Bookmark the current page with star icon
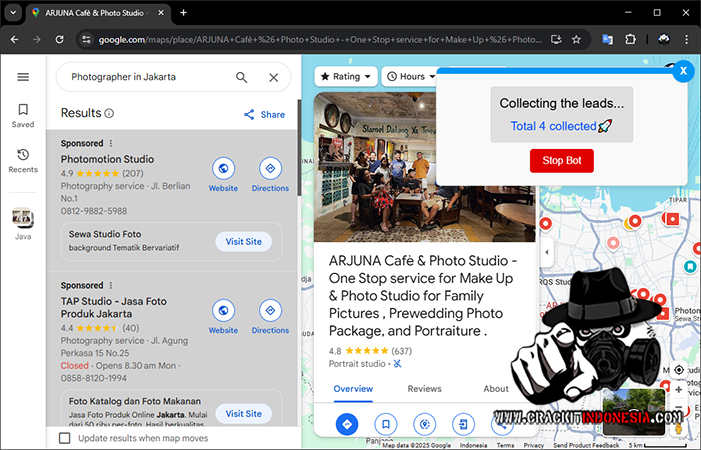Viewport: 701px width, 450px height. [577, 39]
